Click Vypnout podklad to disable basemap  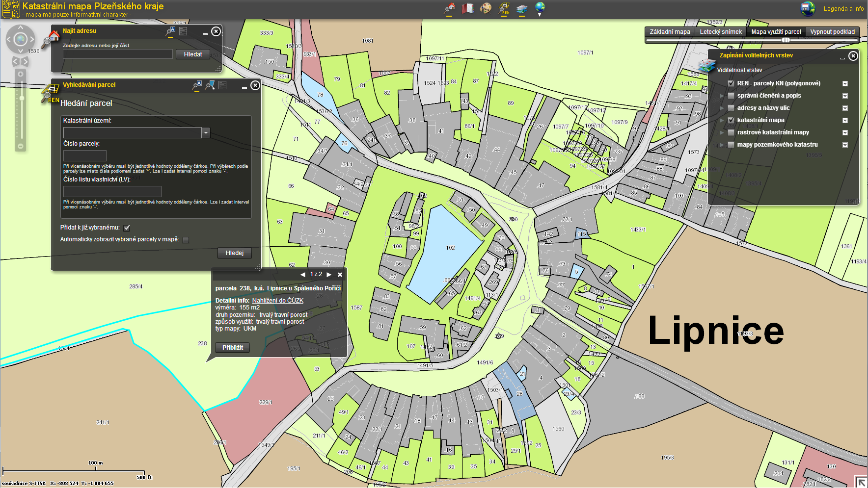tap(832, 32)
